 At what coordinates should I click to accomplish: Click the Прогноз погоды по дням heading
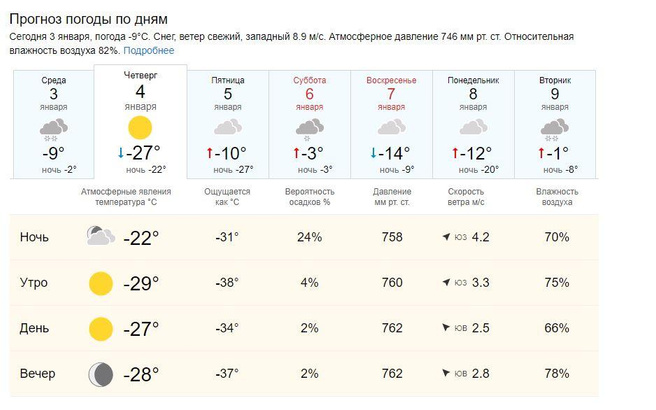(89, 19)
